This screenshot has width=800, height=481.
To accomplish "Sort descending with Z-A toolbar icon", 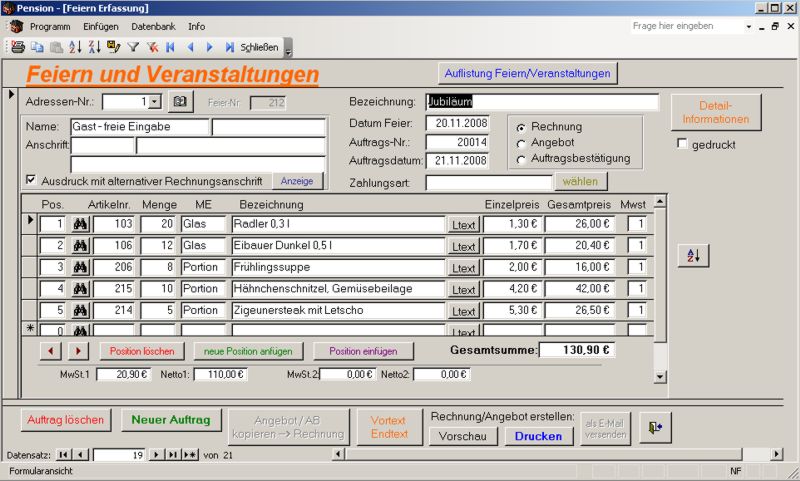I will pyautogui.click(x=94, y=47).
